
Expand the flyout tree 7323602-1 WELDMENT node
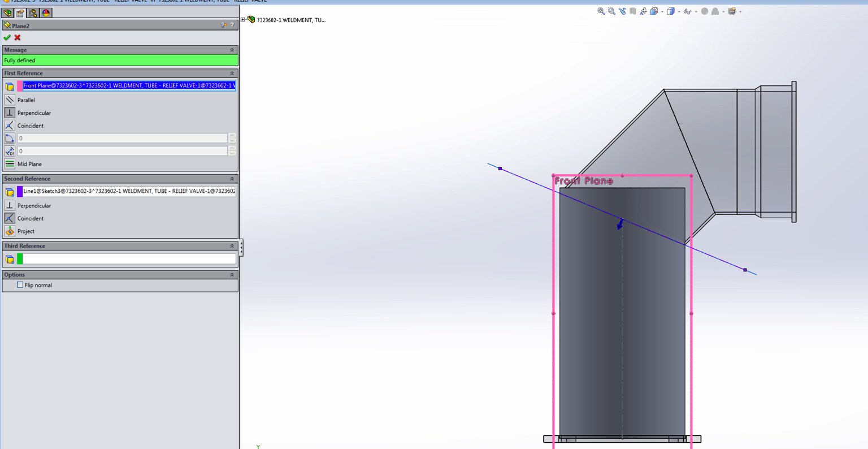pos(243,20)
